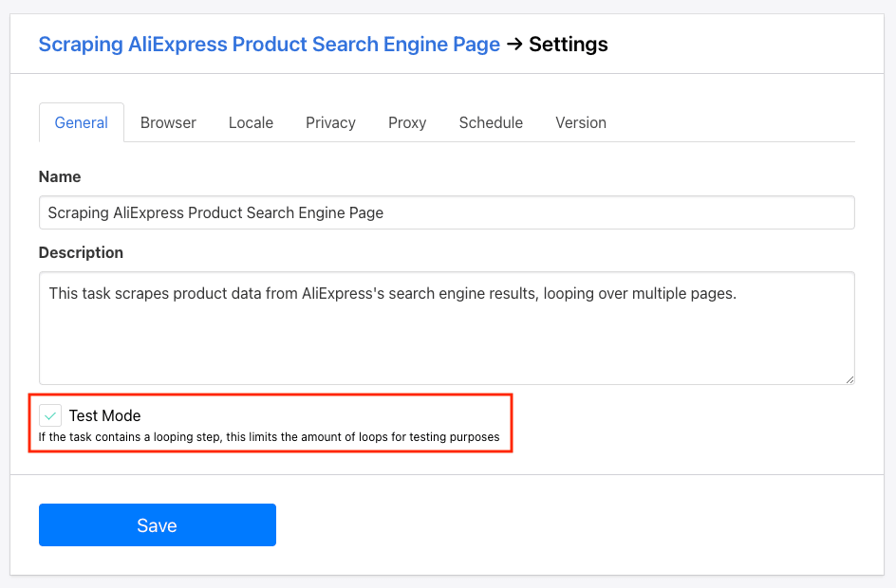Click the 'Name' field label
Screen dimensions: 896x588
tap(60, 176)
